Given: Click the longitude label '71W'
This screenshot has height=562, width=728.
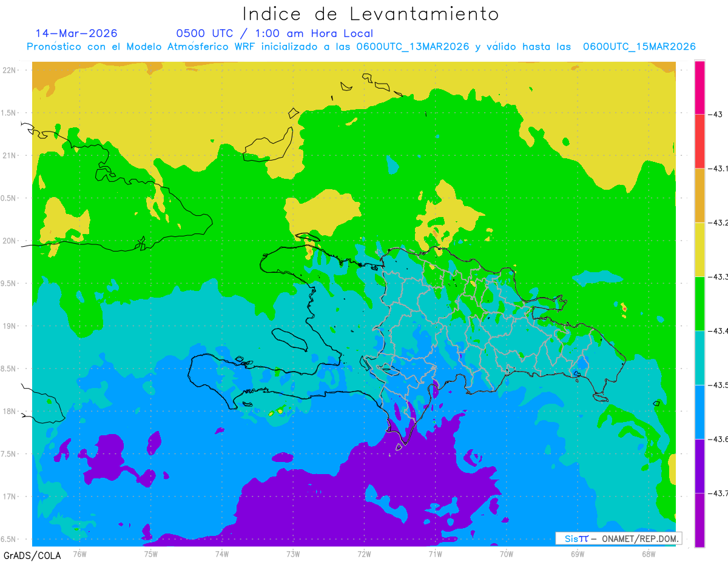Looking at the screenshot, I should (x=435, y=554).
